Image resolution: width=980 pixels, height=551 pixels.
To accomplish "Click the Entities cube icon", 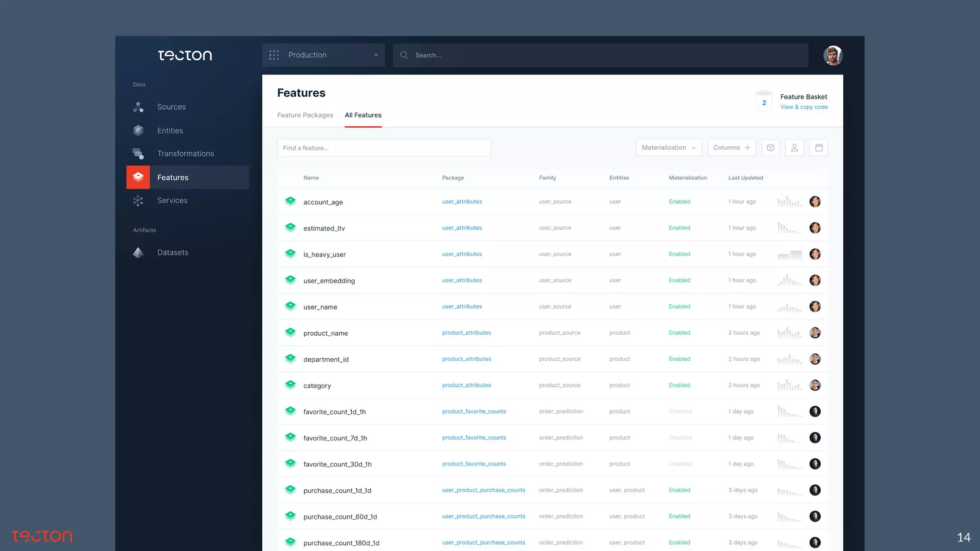I will tap(138, 130).
